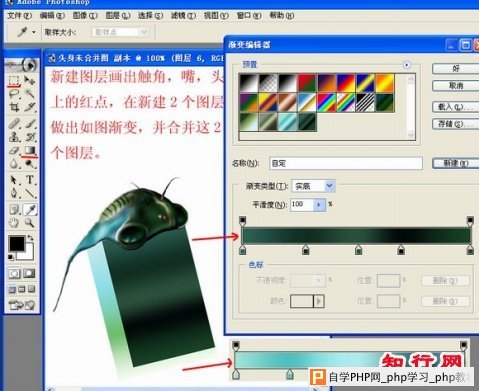479x391 pixels.
Task: Switch to Quick Mask mode
Action: [29, 274]
